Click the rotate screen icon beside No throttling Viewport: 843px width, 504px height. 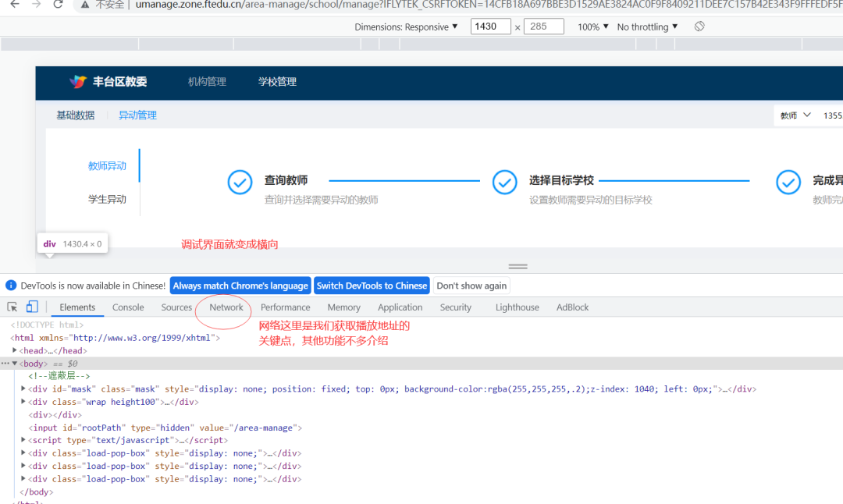pos(699,26)
